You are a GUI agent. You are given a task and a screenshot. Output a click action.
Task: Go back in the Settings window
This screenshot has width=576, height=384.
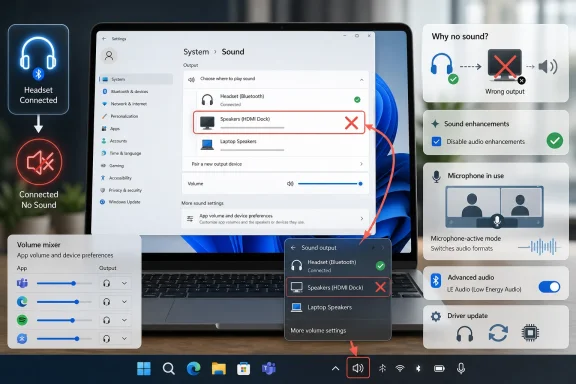tap(104, 39)
